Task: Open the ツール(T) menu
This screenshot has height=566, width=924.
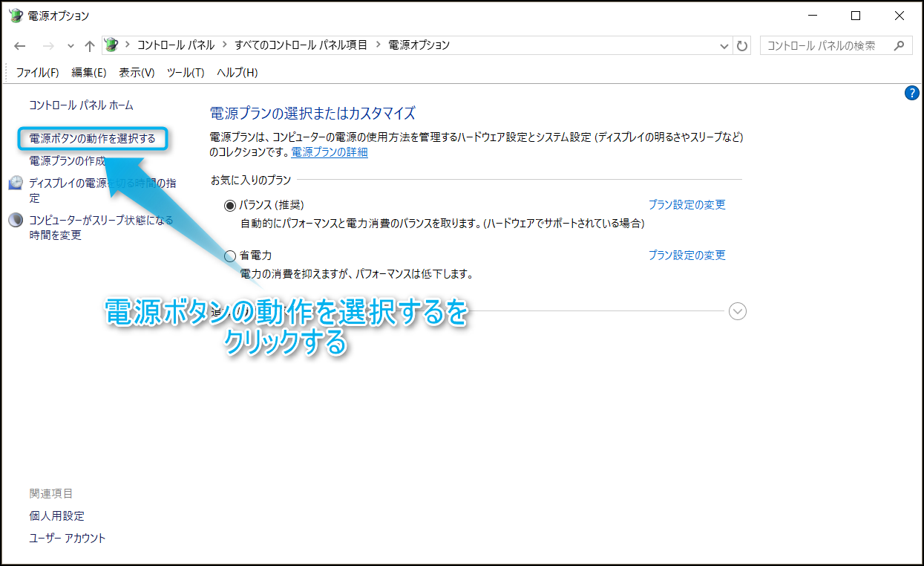Action: coord(185,72)
